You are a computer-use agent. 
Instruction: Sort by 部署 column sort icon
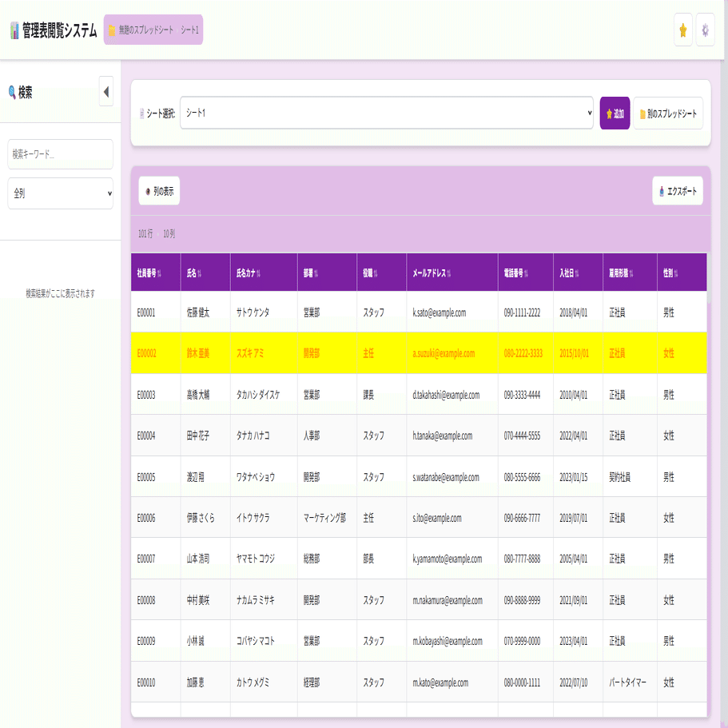tap(316, 273)
